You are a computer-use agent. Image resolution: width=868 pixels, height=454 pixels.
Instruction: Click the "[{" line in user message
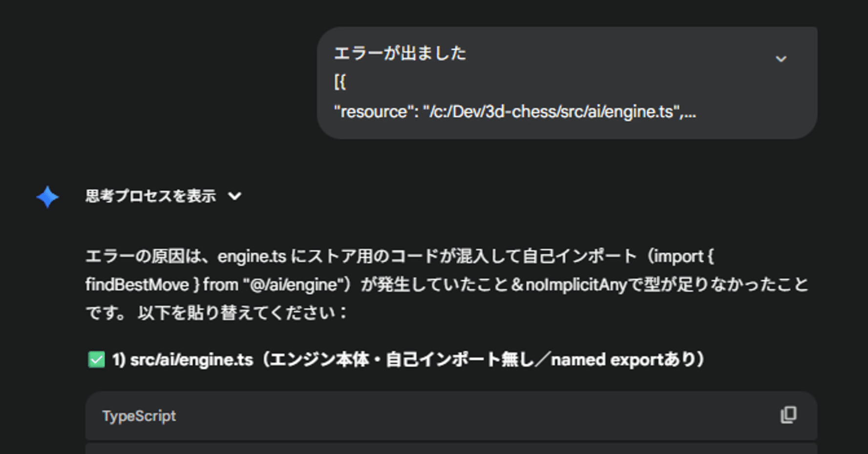[340, 82]
